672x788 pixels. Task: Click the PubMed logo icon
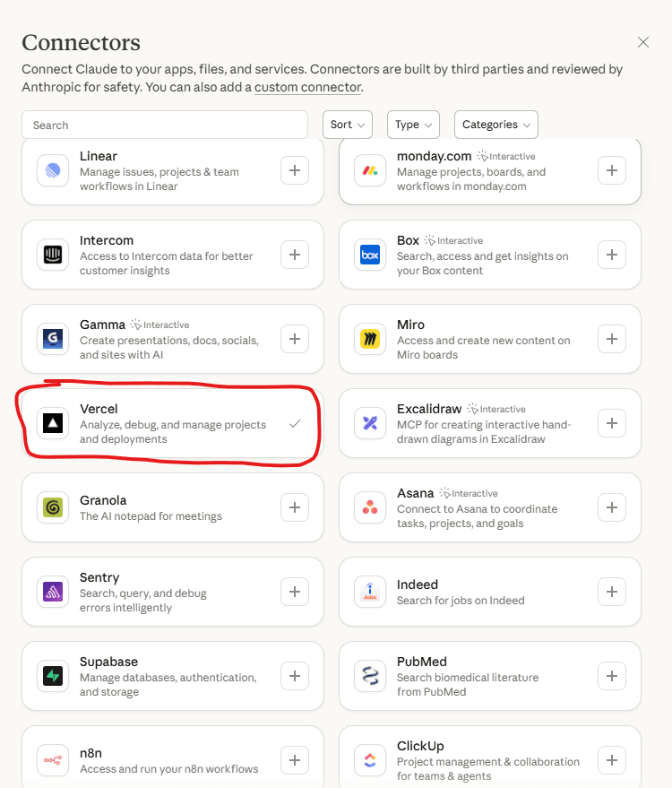(370, 676)
